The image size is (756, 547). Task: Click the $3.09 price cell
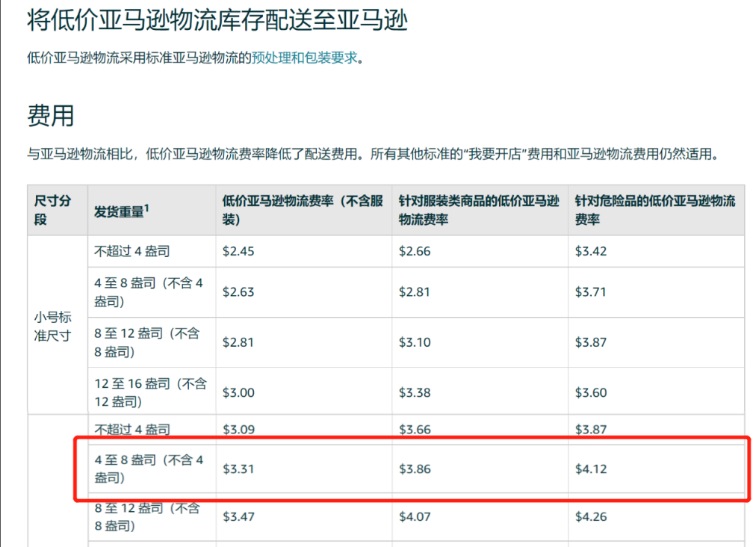(304, 429)
